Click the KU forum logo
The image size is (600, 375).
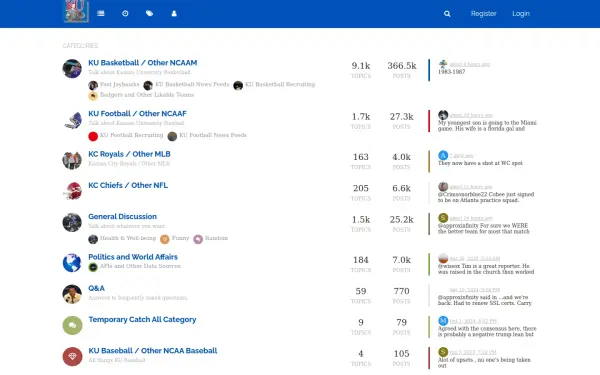tap(76, 11)
